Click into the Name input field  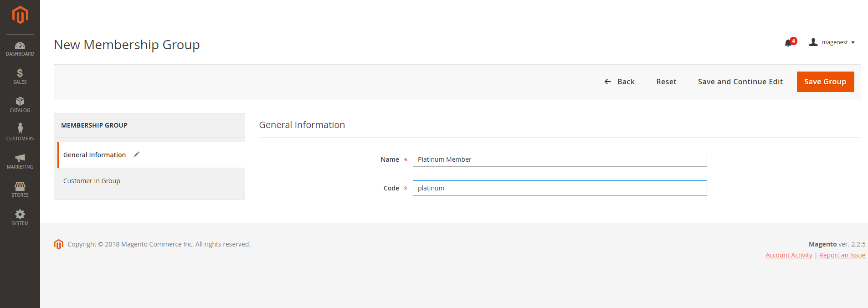560,159
